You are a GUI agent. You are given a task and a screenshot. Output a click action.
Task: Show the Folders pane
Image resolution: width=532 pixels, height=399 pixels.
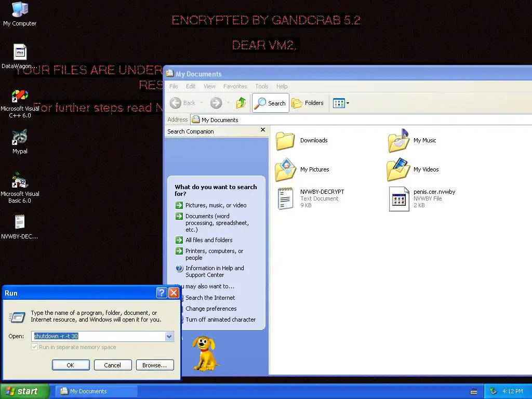(x=308, y=103)
